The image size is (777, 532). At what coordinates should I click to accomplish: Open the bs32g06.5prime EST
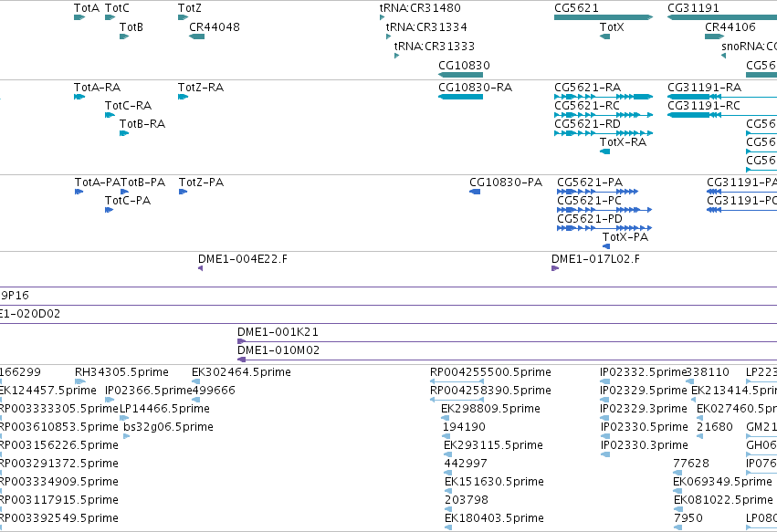pyautogui.click(x=126, y=436)
